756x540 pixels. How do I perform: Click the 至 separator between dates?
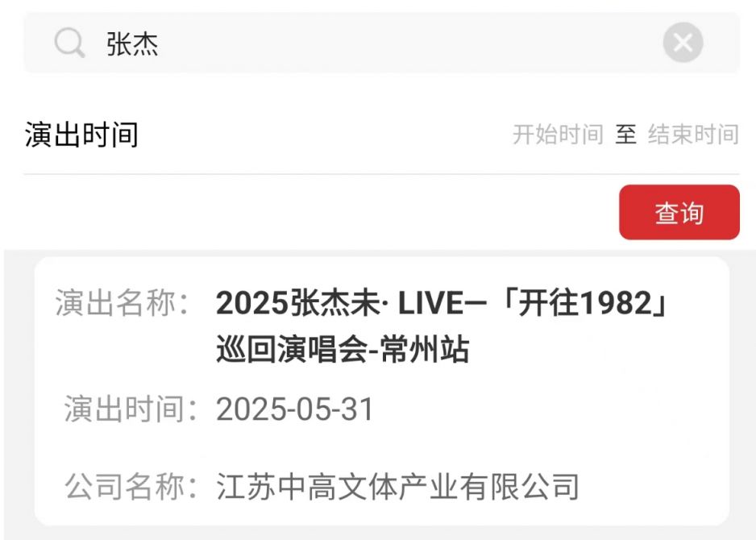(625, 134)
